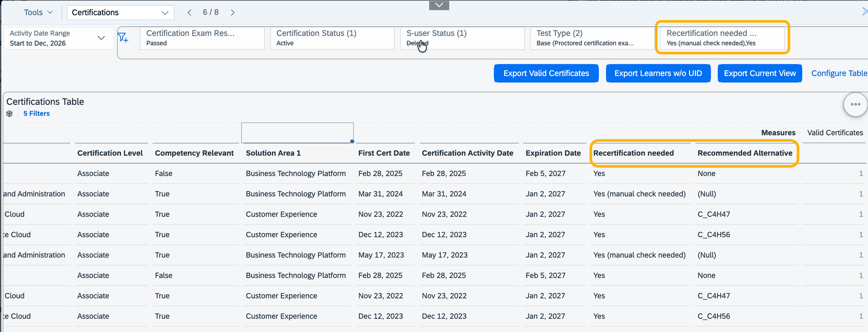Click the first Feb 5, 2027 expiration cell
868x332 pixels.
(545, 173)
